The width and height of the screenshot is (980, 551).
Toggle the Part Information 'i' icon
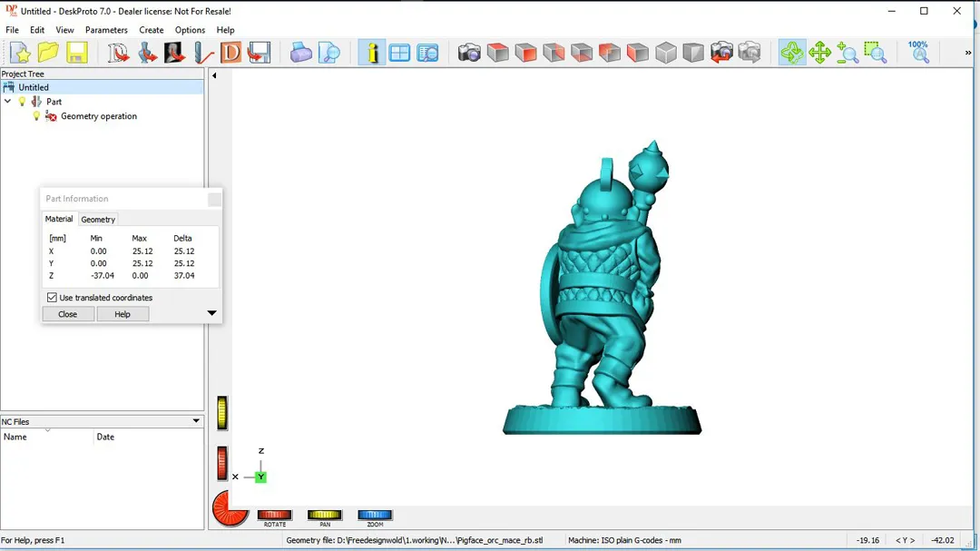point(371,53)
